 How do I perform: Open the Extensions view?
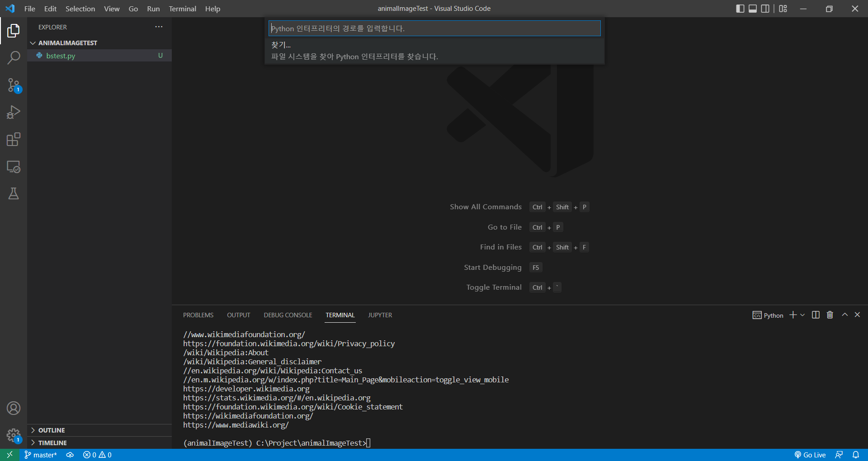[x=14, y=139]
